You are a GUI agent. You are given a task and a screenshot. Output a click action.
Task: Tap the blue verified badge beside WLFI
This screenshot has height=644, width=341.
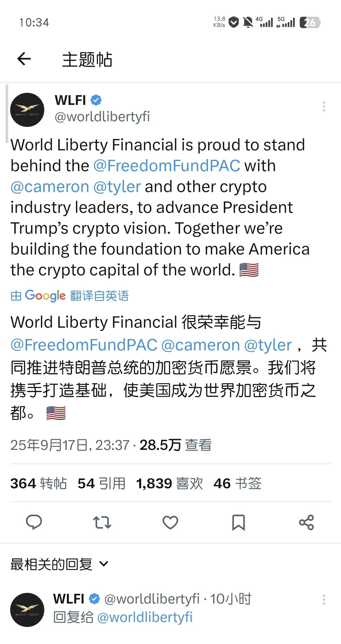click(x=96, y=100)
